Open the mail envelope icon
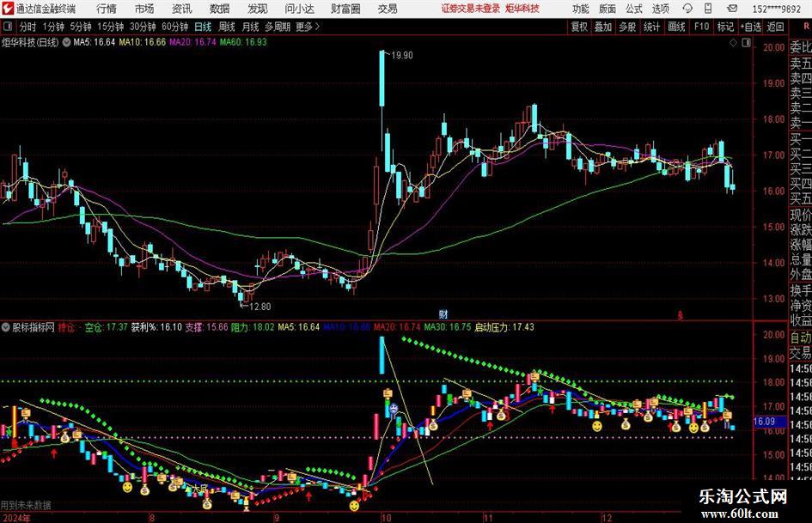This screenshot has height=523, width=812. click(x=732, y=9)
